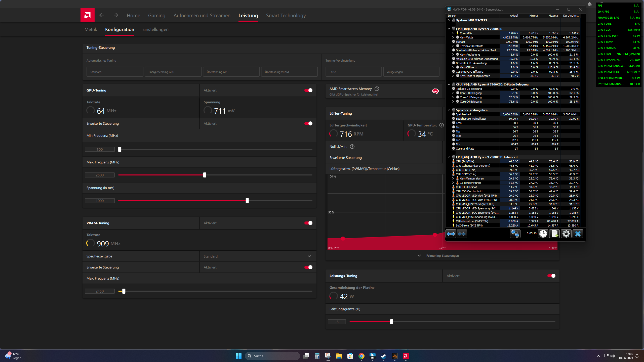This screenshot has height=362, width=644.
Task: Click the bug report icon
Action: point(590,4)
